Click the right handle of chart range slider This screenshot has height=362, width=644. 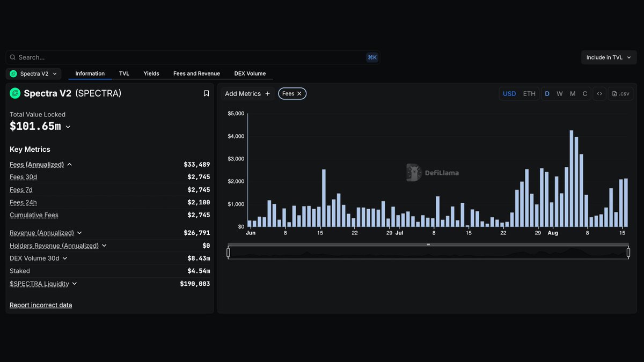click(628, 253)
